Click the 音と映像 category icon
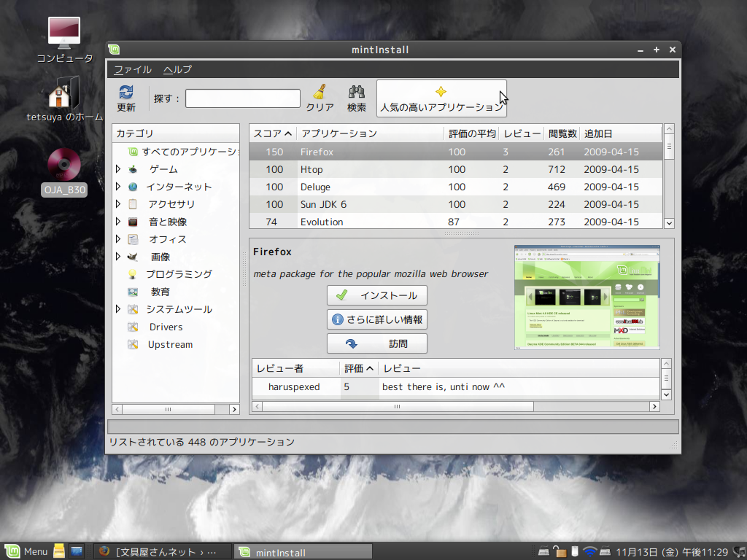 133,222
